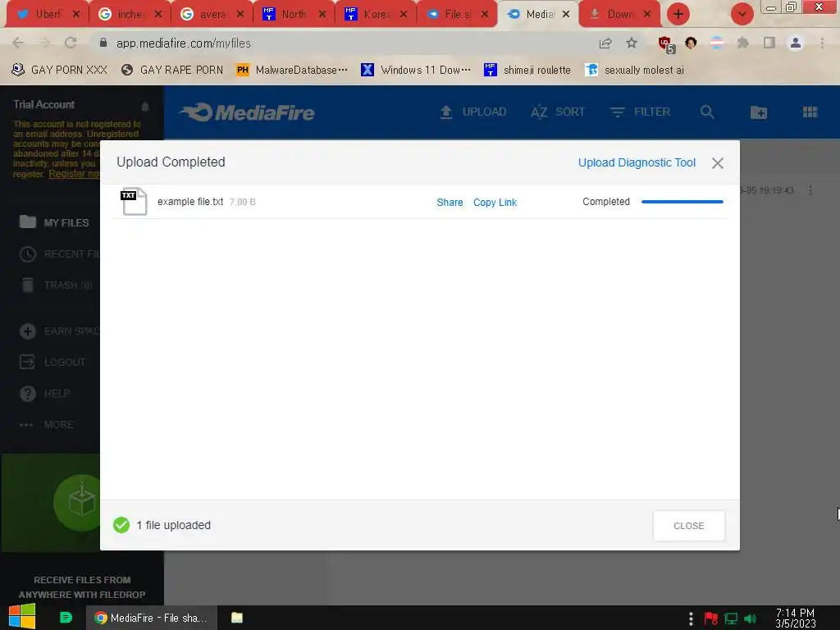Click the upload progress bar
This screenshot has height=630, width=840.
682,202
